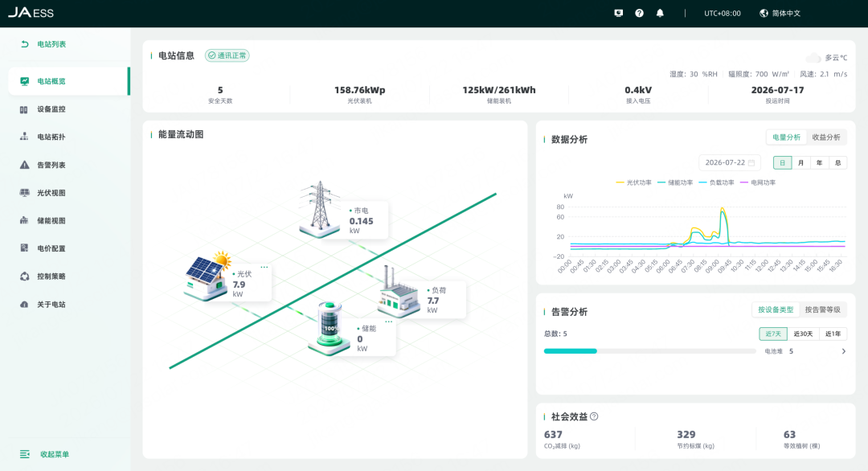Image resolution: width=868 pixels, height=471 pixels.
Task: Click the 社会效益 info question icon
Action: coord(594,416)
